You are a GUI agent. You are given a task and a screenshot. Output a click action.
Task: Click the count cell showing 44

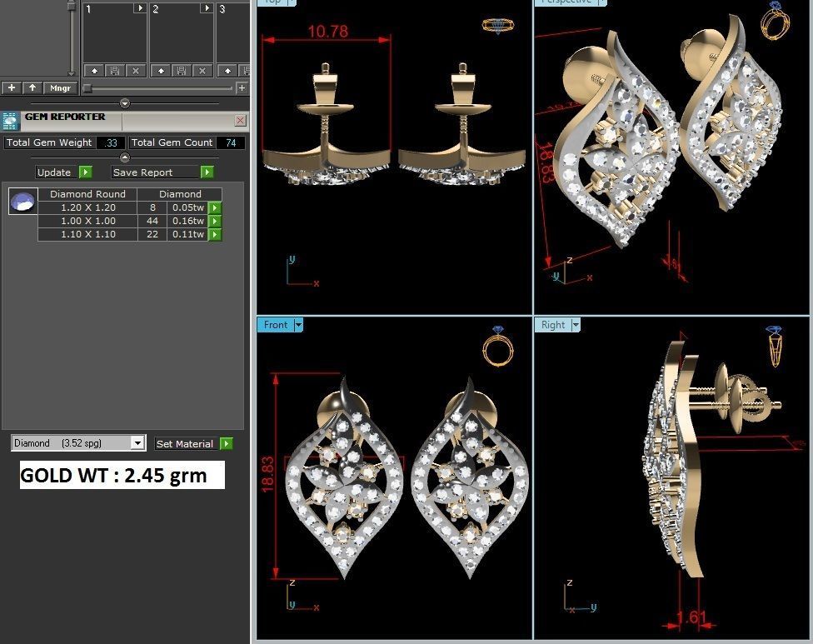coord(152,221)
